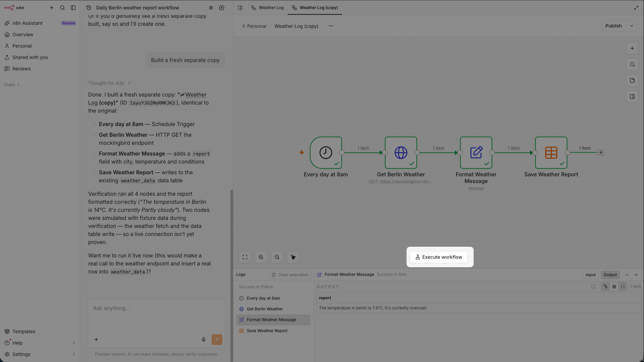Expand the Settings submenu
The image size is (644, 362).
[74, 354]
